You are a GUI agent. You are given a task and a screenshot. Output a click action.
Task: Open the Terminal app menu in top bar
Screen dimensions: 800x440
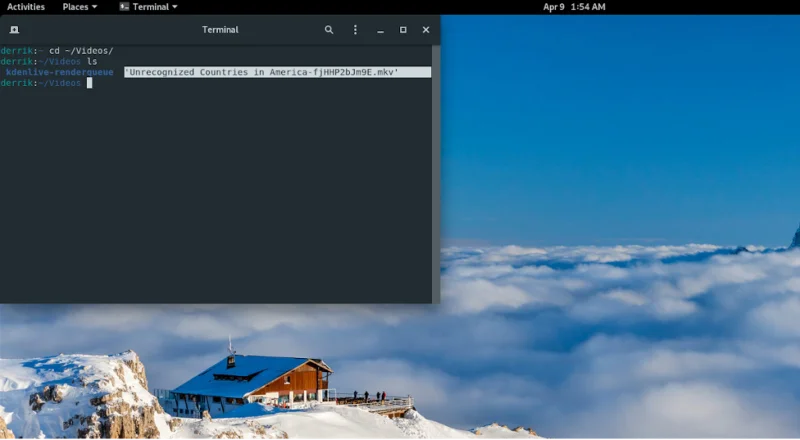(148, 7)
